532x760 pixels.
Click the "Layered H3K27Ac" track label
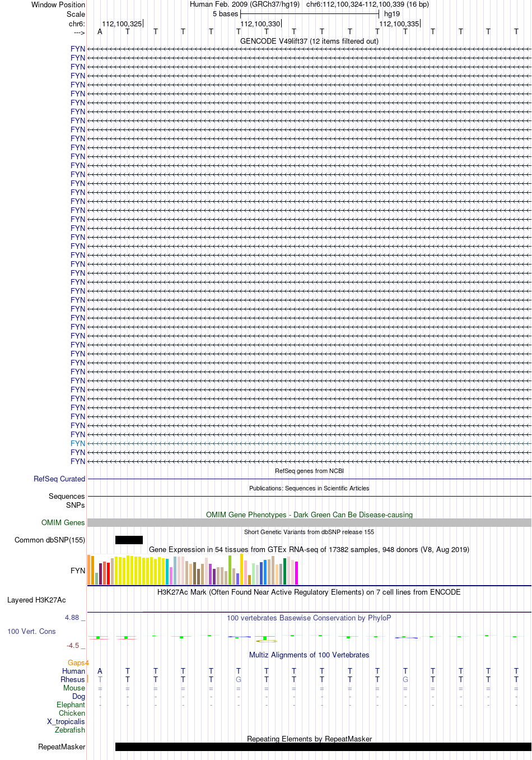36,600
